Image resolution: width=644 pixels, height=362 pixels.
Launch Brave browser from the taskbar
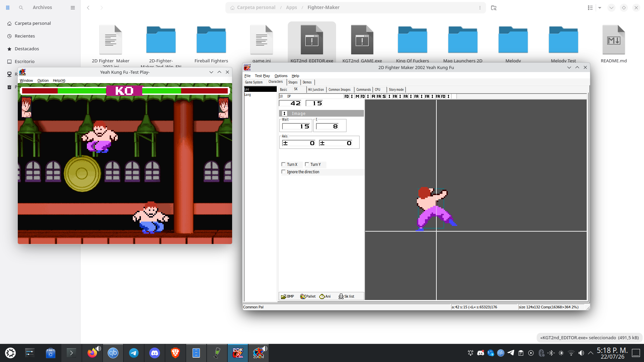175,353
